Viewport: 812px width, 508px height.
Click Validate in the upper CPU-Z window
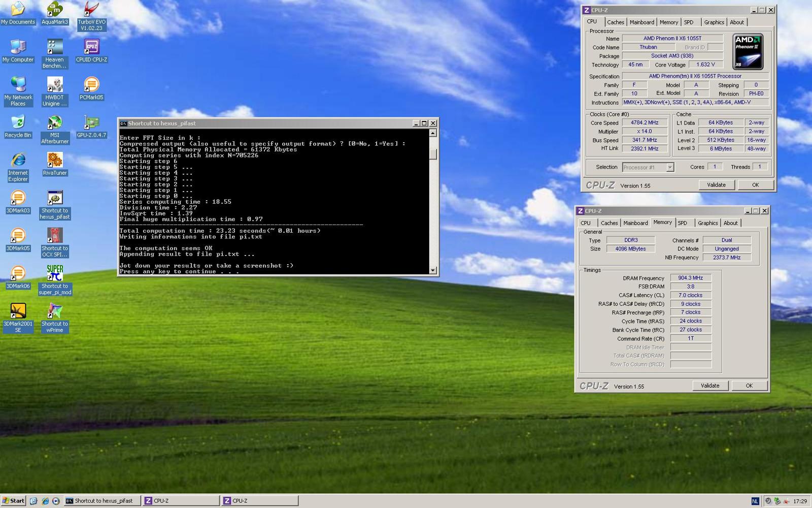(716, 185)
